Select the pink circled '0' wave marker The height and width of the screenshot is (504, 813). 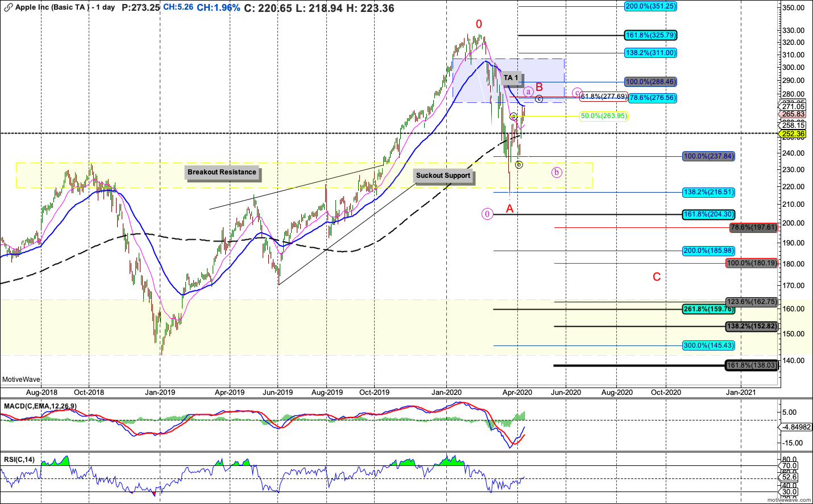pyautogui.click(x=487, y=214)
